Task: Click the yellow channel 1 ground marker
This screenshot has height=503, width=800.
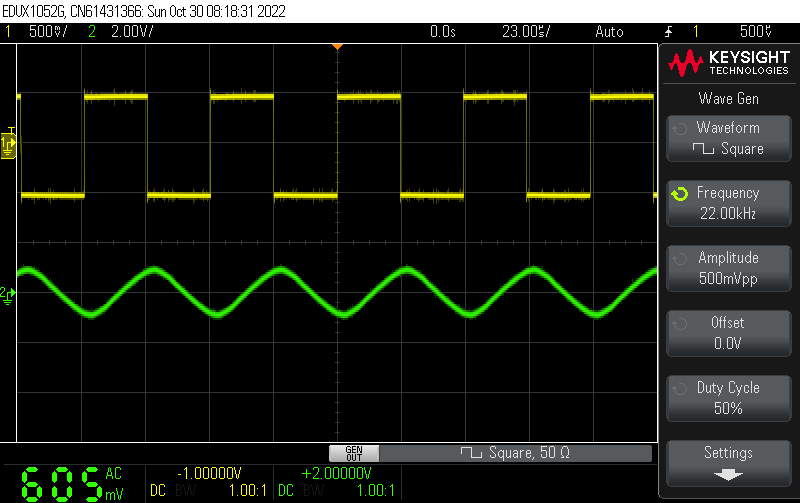Action: click(9, 147)
